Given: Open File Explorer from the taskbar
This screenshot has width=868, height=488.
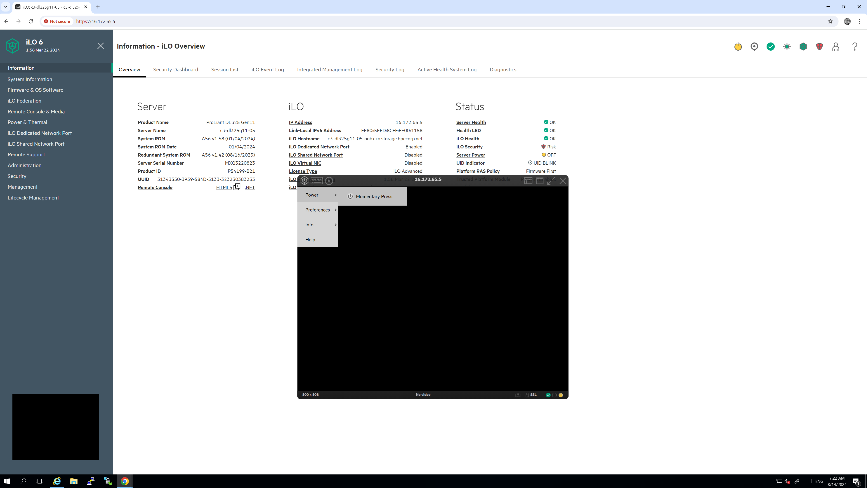Looking at the screenshot, I should point(73,481).
